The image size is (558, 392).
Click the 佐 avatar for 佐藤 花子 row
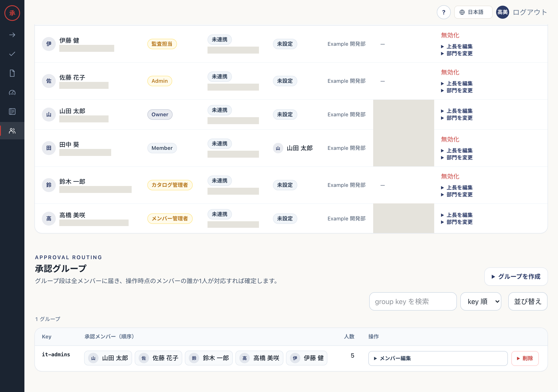(x=49, y=81)
